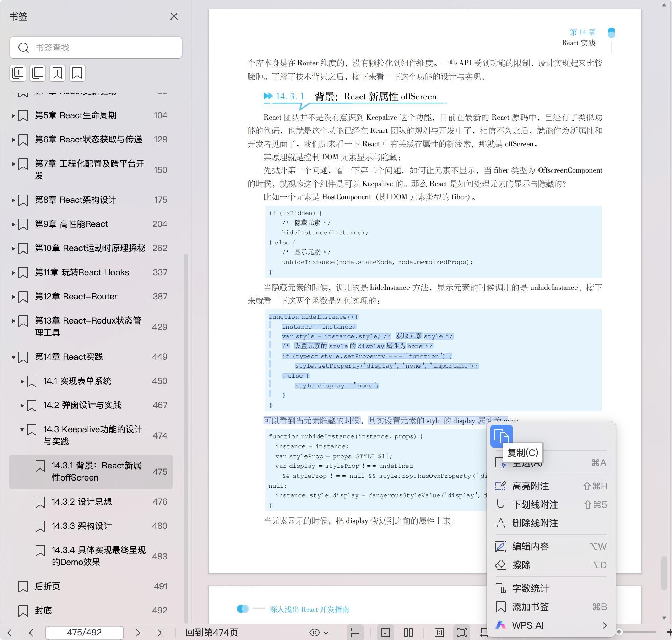The image size is (672, 640).
Task: Go to the next page
Action: coord(138,633)
